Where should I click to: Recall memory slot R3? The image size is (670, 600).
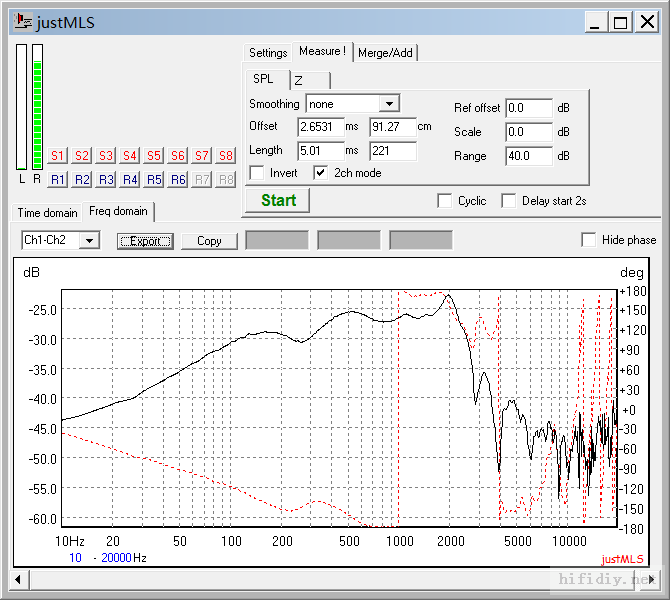[x=105, y=180]
